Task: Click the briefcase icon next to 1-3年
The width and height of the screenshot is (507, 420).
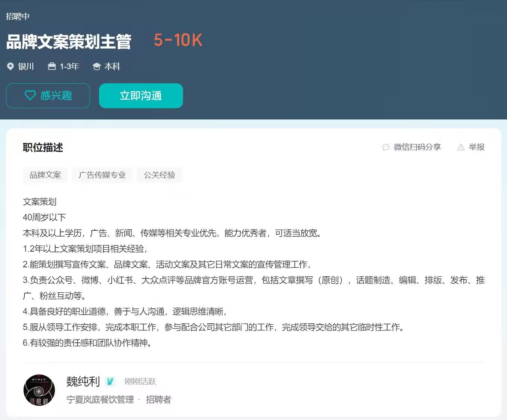Action: (x=52, y=66)
